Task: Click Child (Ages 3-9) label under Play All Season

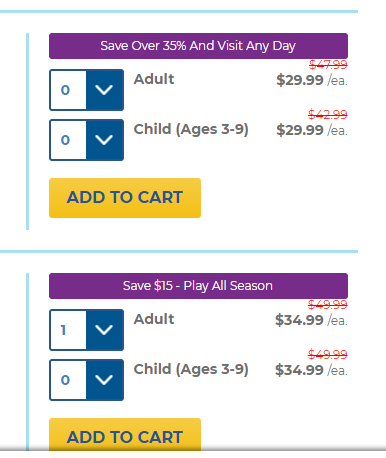Action: coord(191,370)
